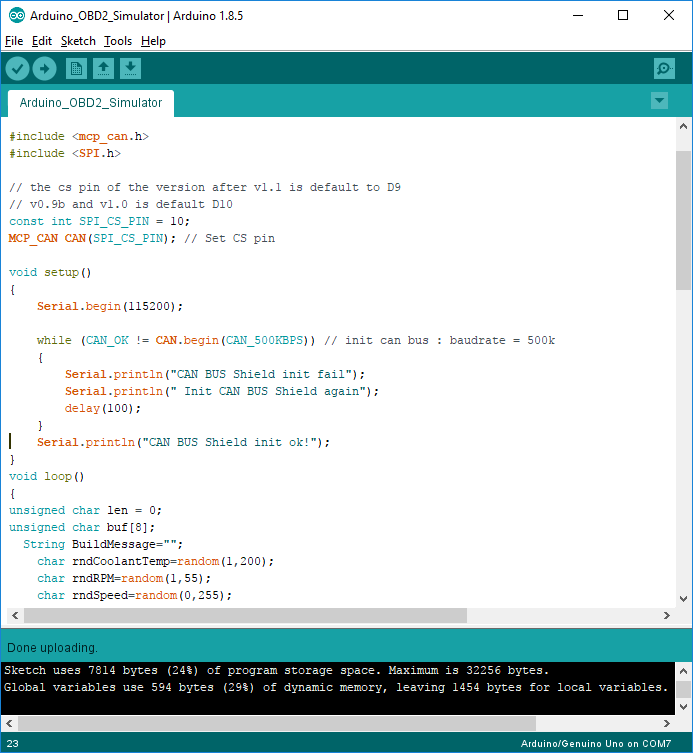
Task: Click 'unsigned char buf[8];' line
Action: pos(82,527)
